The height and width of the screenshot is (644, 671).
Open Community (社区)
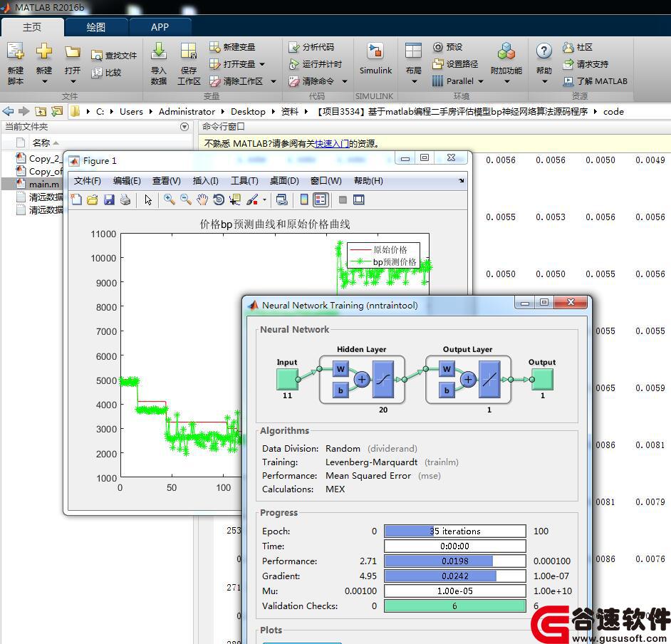[x=578, y=47]
